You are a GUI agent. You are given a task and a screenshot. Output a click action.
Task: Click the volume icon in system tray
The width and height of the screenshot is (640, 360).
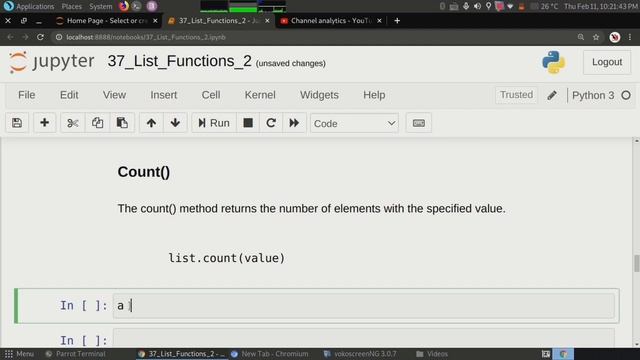point(477,6)
